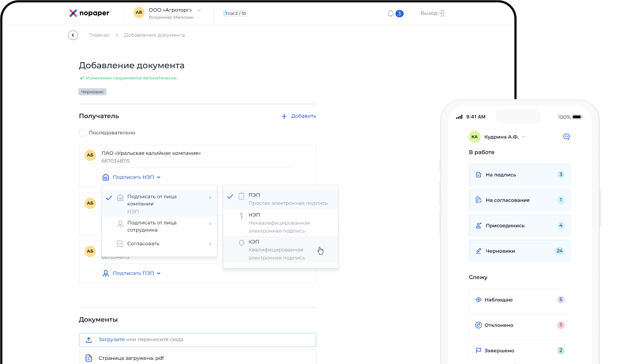619x364 pixels.
Task: Click Добавить to add a recipient
Action: [303, 116]
